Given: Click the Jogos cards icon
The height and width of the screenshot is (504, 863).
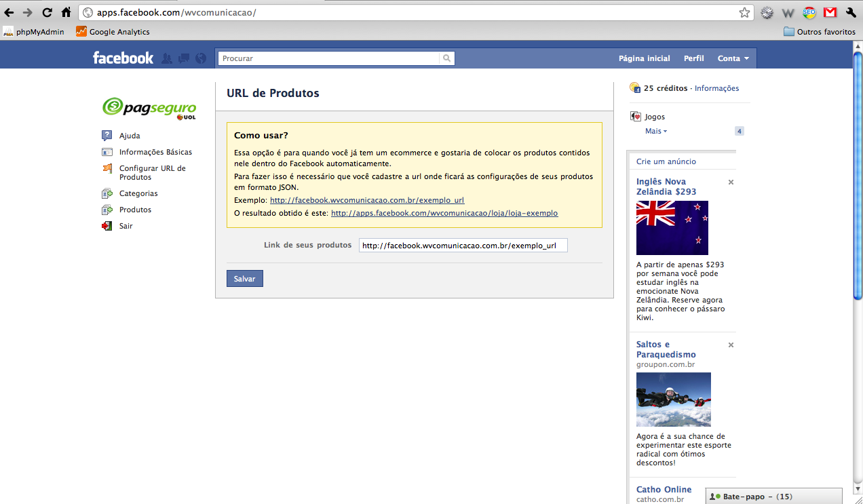Looking at the screenshot, I should point(636,117).
